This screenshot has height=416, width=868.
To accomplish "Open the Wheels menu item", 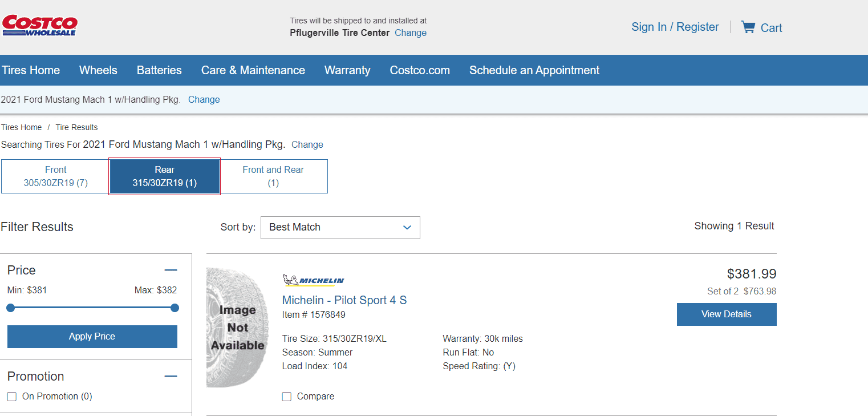I will 98,70.
